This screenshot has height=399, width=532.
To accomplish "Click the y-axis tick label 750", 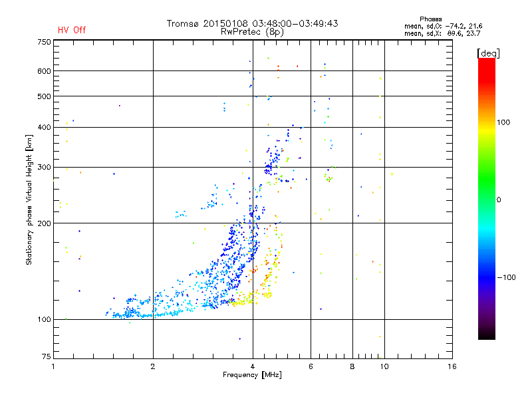I will coord(45,42).
